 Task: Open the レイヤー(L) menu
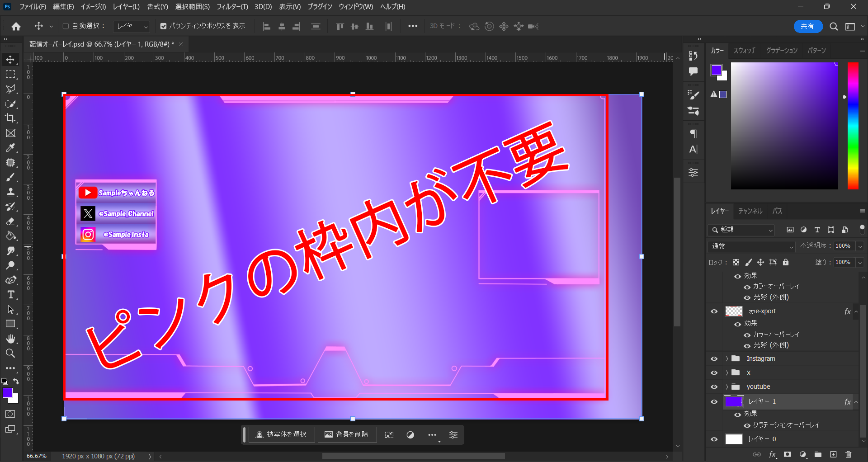[x=126, y=7]
